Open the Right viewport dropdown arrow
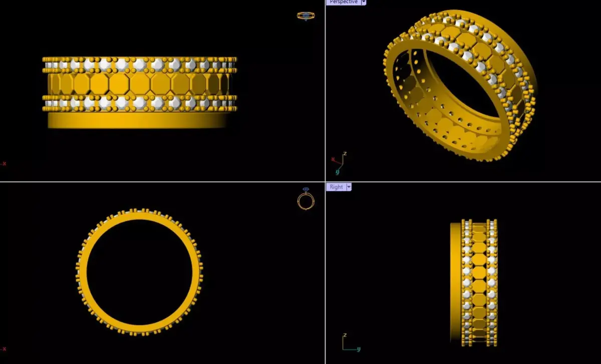 pos(349,187)
